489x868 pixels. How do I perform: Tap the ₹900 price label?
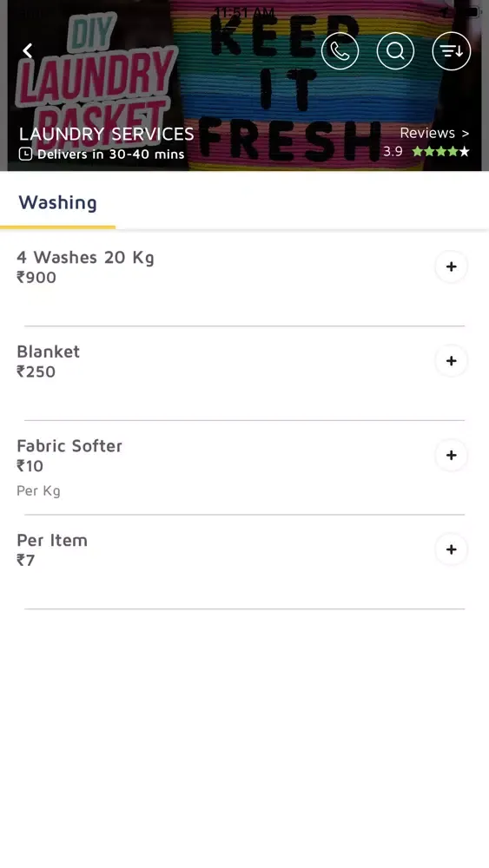coord(36,278)
